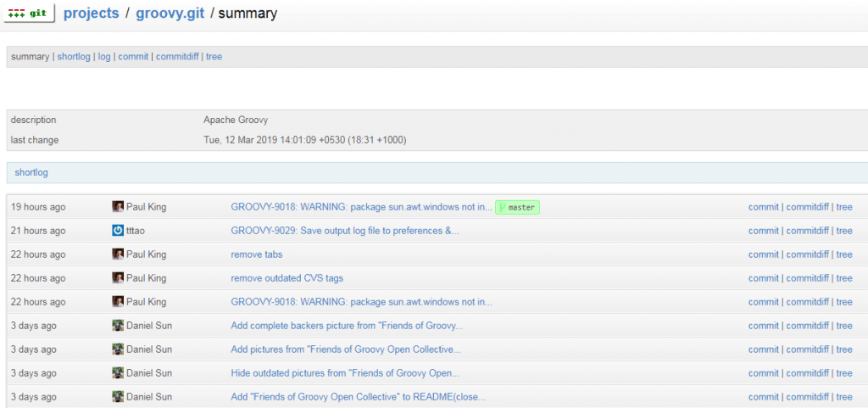The height and width of the screenshot is (408, 868).
Task: Open the shortlog section header link
Action: (31, 173)
